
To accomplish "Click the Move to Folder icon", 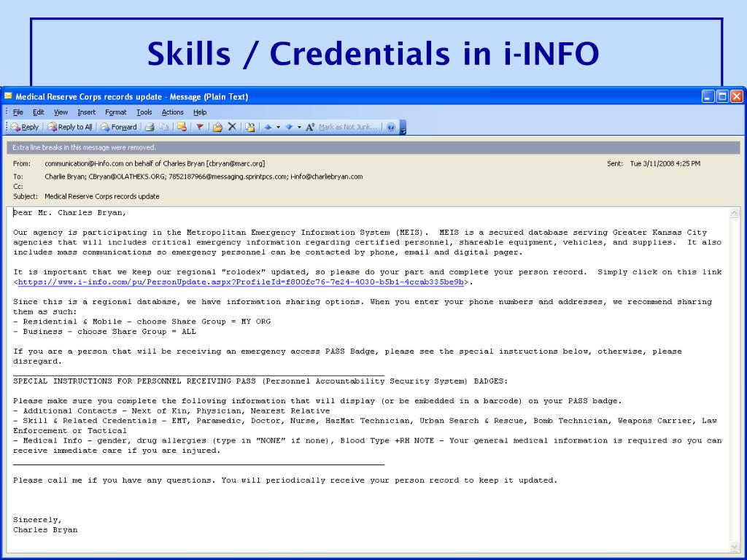I will pyautogui.click(x=217, y=127).
